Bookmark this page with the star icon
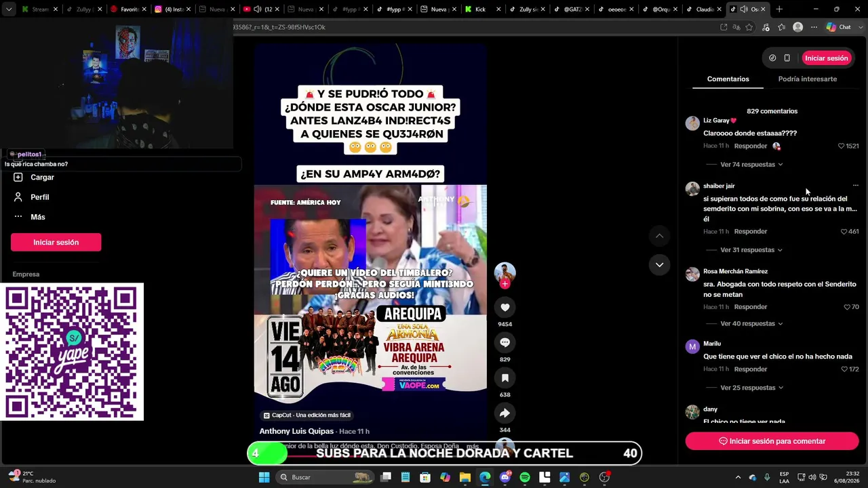Screen dimensions: 868x488 [x=749, y=27]
